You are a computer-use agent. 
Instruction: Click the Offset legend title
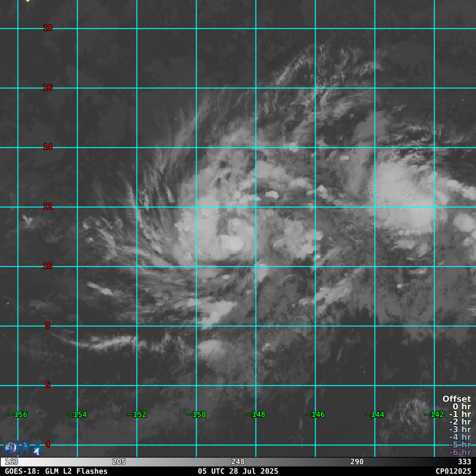pyautogui.click(x=456, y=399)
